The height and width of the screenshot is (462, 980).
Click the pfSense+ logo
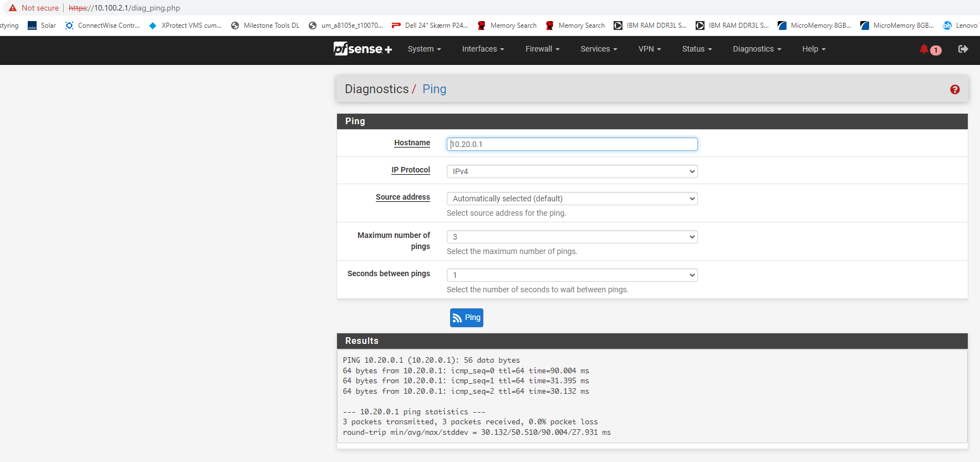[363, 49]
